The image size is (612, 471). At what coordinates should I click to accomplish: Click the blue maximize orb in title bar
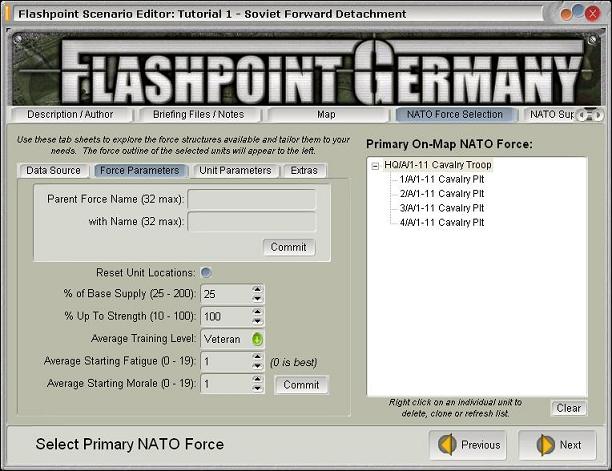tap(578, 10)
